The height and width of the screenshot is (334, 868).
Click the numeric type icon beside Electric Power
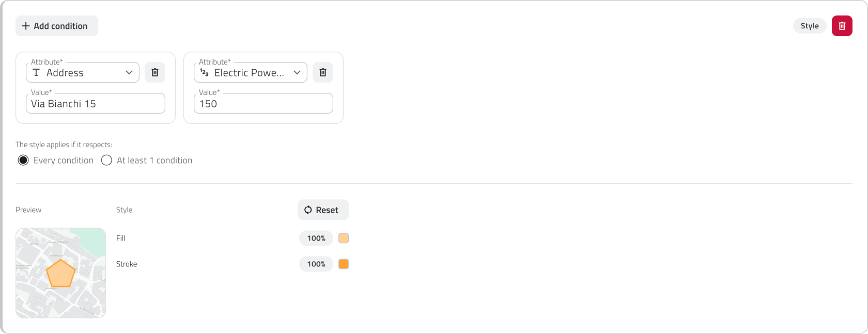(x=205, y=73)
